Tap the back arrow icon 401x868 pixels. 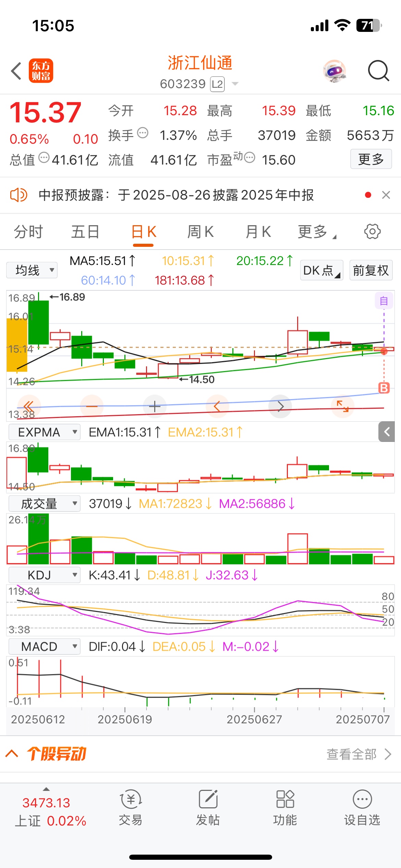16,71
